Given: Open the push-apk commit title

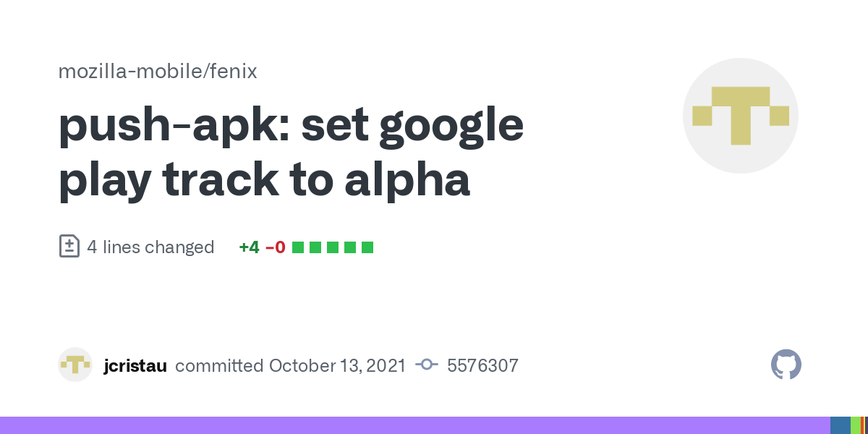Looking at the screenshot, I should coord(289,152).
